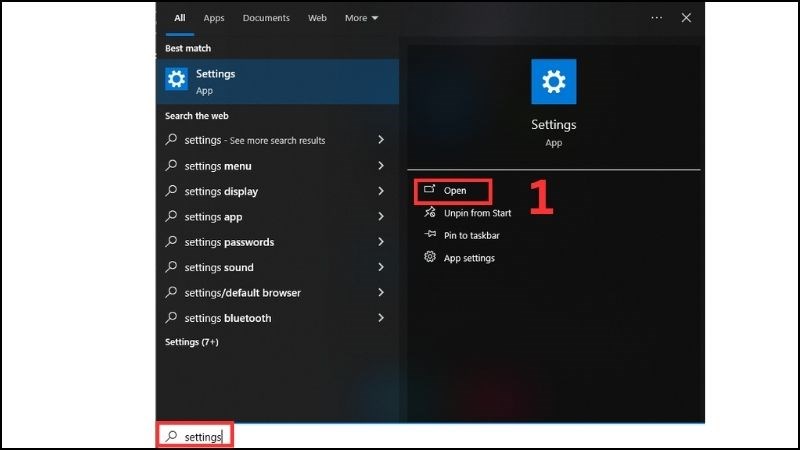
Task: Click 'settings display' web suggestion text
Action: click(x=221, y=192)
